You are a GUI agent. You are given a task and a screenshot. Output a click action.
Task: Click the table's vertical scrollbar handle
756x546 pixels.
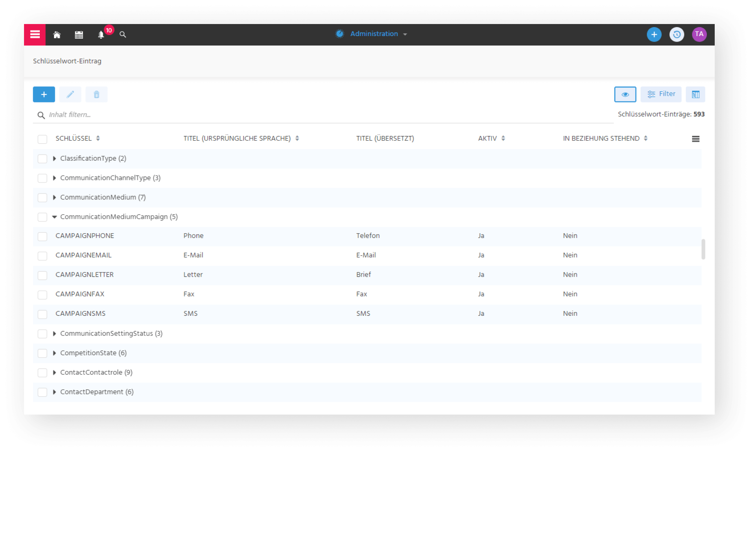tap(703, 249)
